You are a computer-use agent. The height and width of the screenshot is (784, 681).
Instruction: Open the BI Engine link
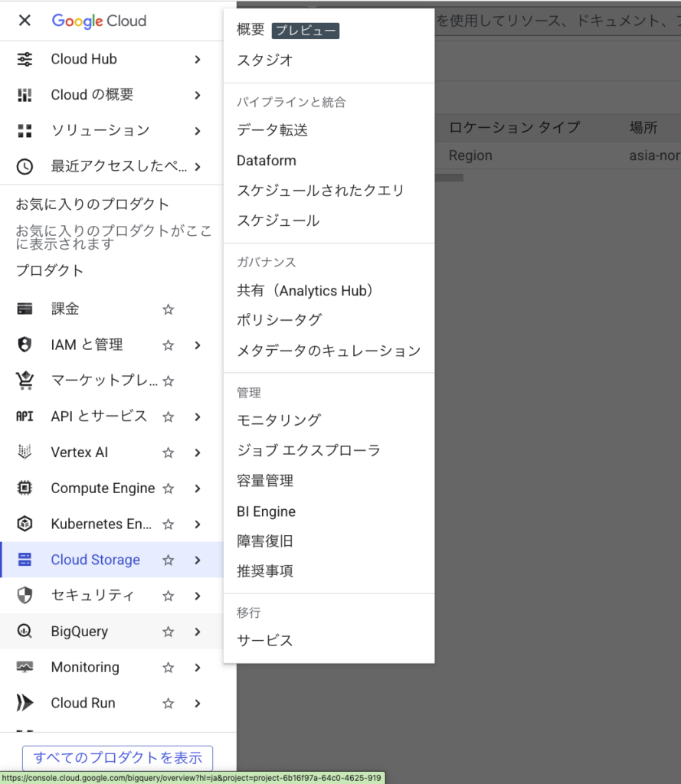[266, 511]
